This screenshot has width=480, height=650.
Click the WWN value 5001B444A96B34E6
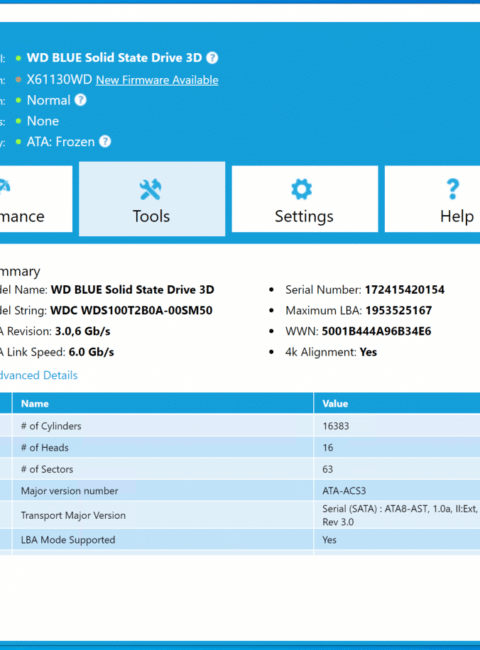376,331
